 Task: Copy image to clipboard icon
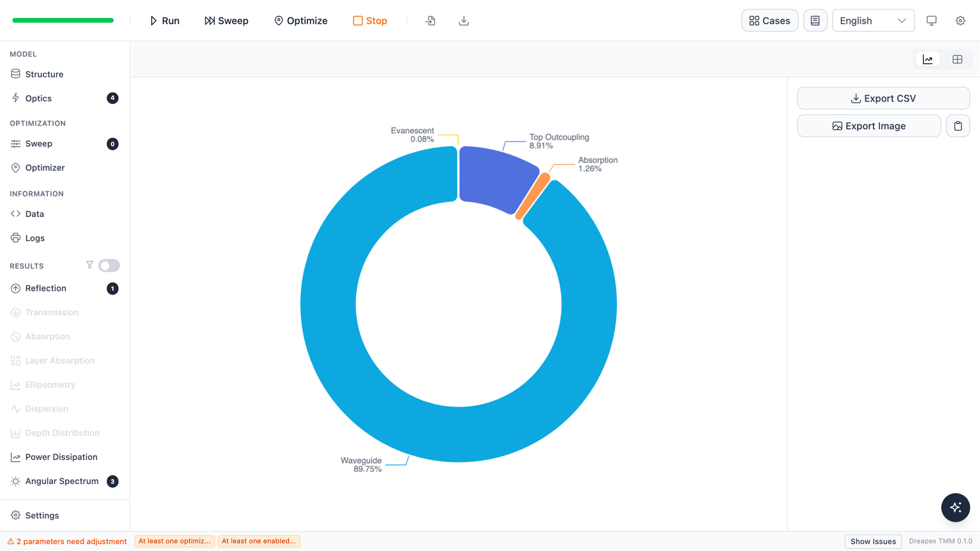tap(958, 126)
